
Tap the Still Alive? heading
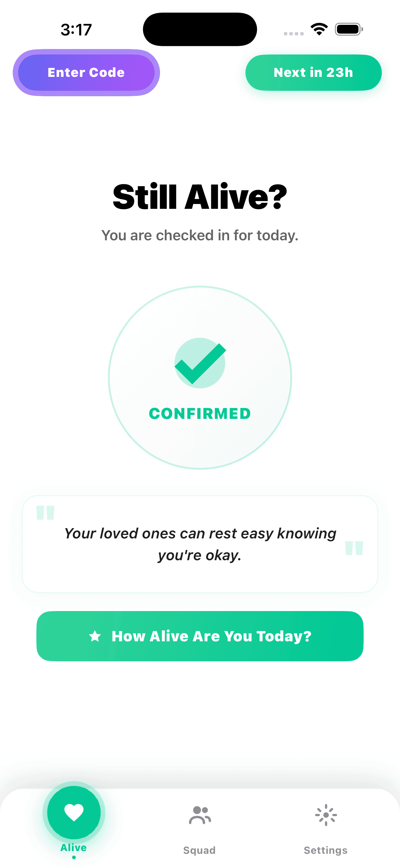200,197
